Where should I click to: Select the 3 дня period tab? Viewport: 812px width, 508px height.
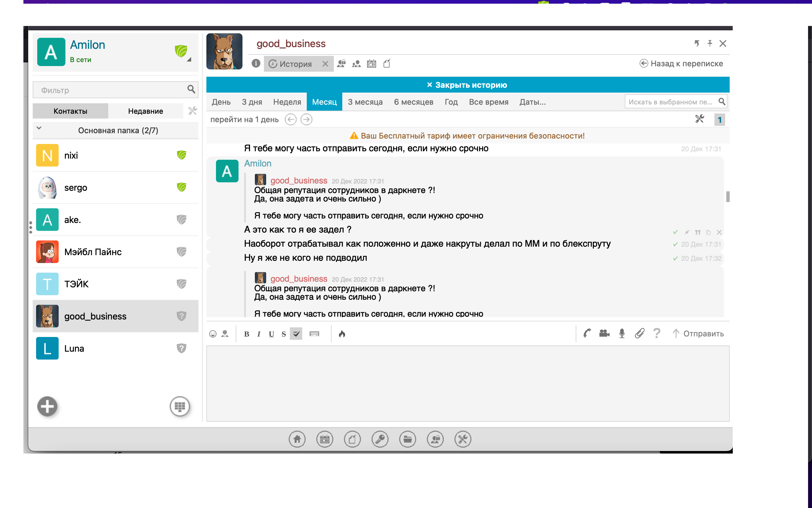tap(252, 102)
